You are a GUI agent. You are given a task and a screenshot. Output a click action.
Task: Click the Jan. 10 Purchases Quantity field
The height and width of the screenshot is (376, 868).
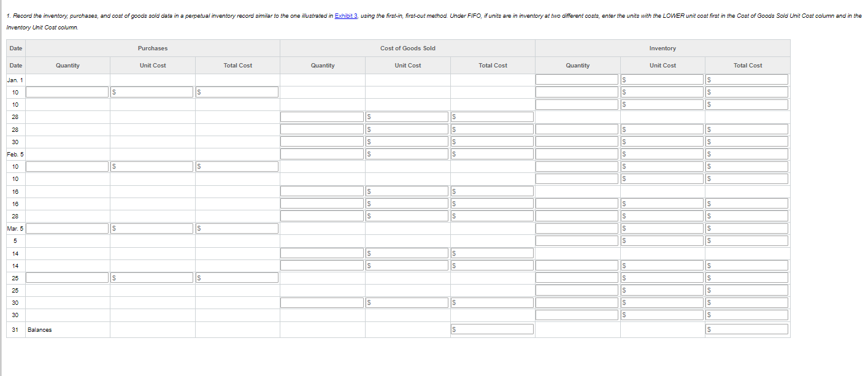point(67,92)
